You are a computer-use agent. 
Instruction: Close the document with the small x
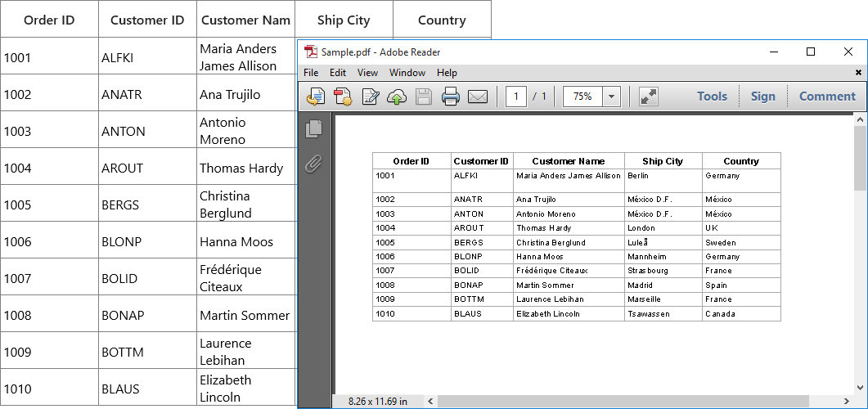click(858, 73)
